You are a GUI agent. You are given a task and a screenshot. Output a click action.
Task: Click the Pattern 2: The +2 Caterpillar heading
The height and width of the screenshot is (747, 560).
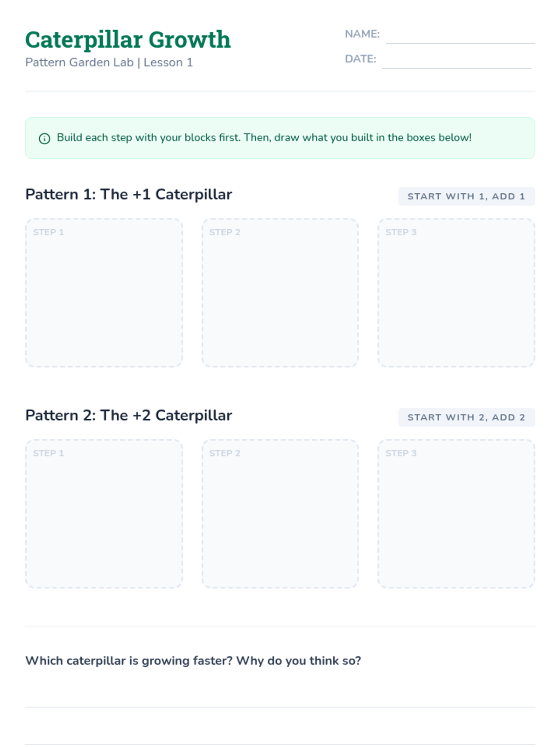coord(128,416)
